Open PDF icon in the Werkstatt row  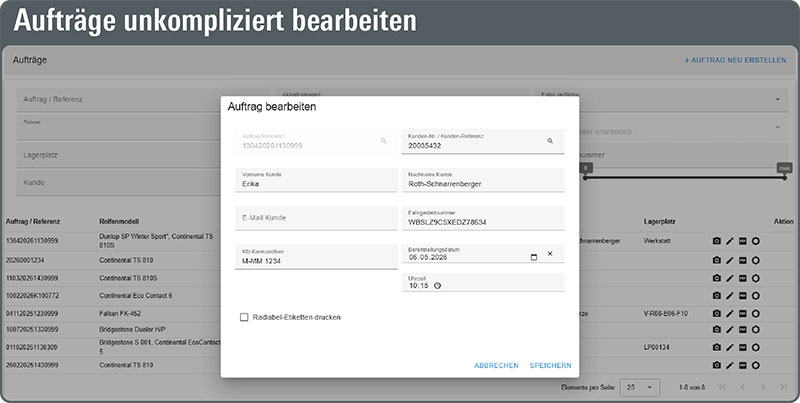point(743,241)
